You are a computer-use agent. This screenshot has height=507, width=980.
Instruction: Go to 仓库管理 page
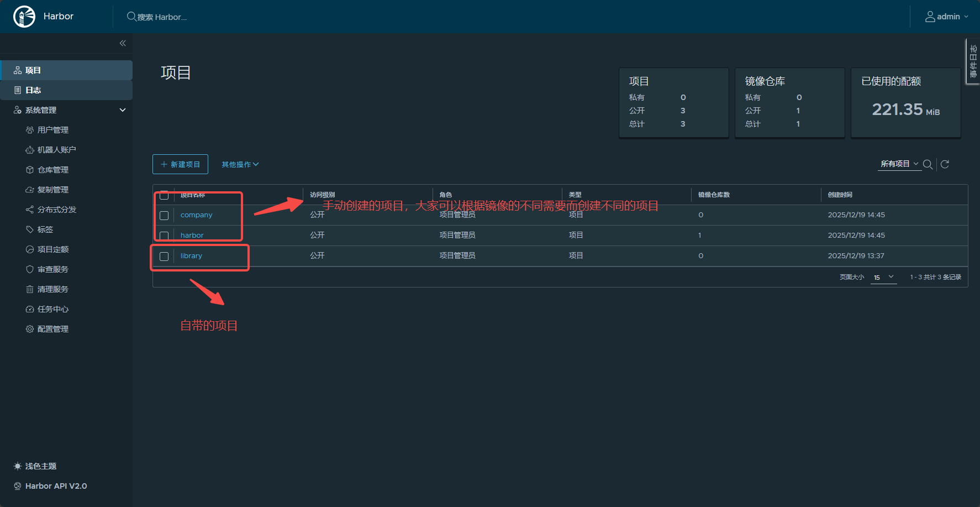tap(53, 170)
